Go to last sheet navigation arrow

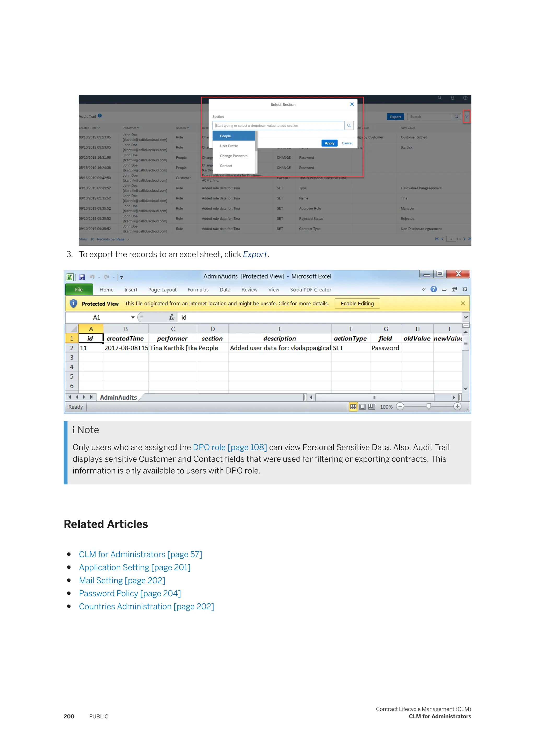click(91, 397)
